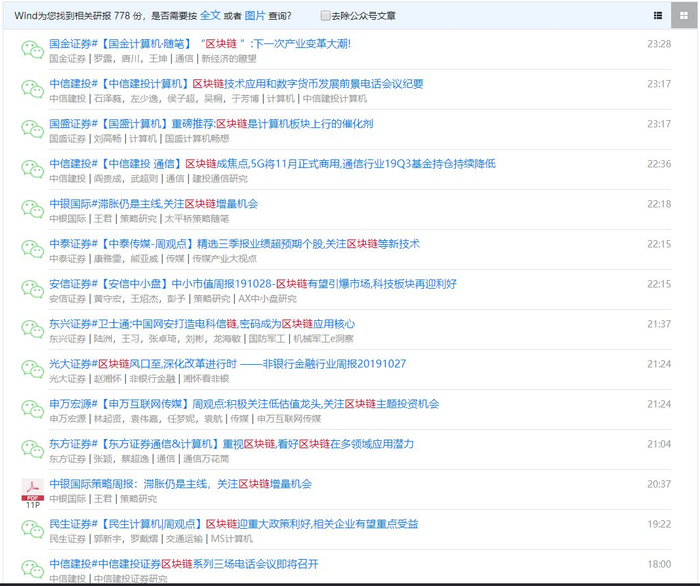
Task: Click WeChat icon beside 中信建投计算机 电话会议纪要 report
Action: click(x=33, y=89)
